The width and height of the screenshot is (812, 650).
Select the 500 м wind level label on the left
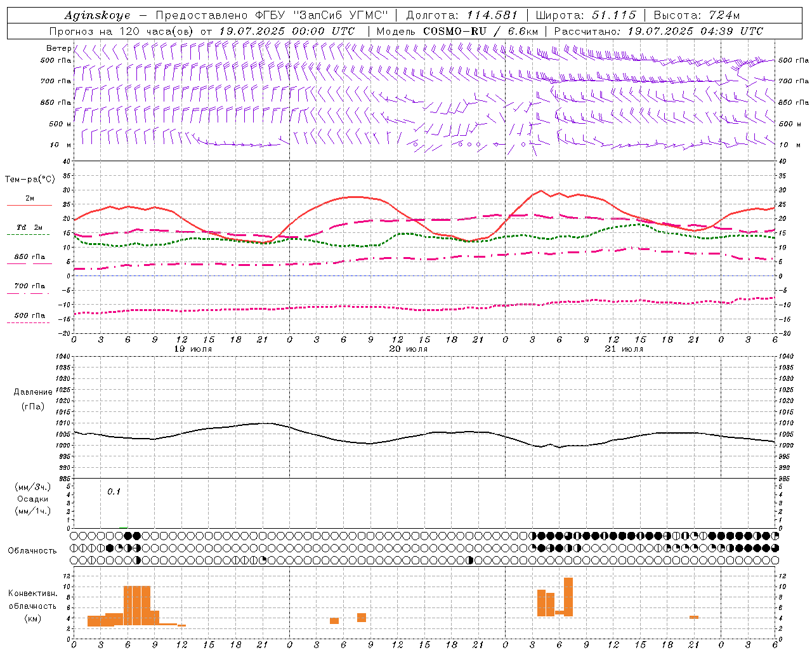pos(61,124)
